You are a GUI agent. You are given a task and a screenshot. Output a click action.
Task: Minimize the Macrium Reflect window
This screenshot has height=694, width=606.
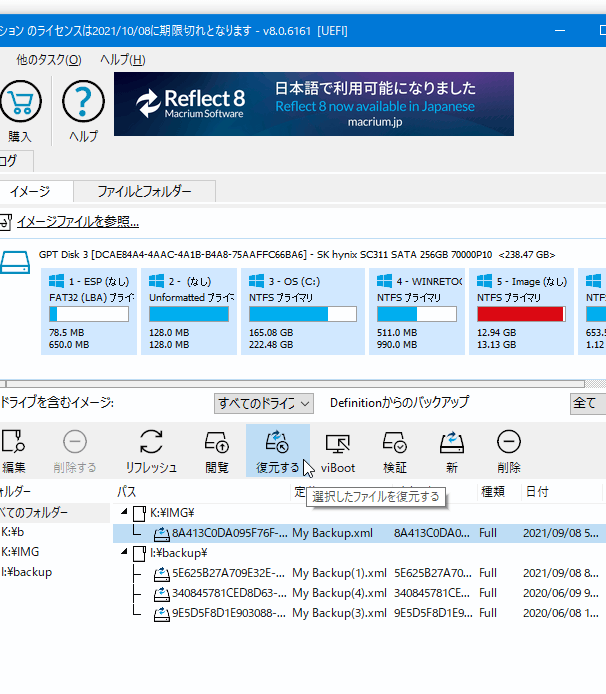coord(560,31)
